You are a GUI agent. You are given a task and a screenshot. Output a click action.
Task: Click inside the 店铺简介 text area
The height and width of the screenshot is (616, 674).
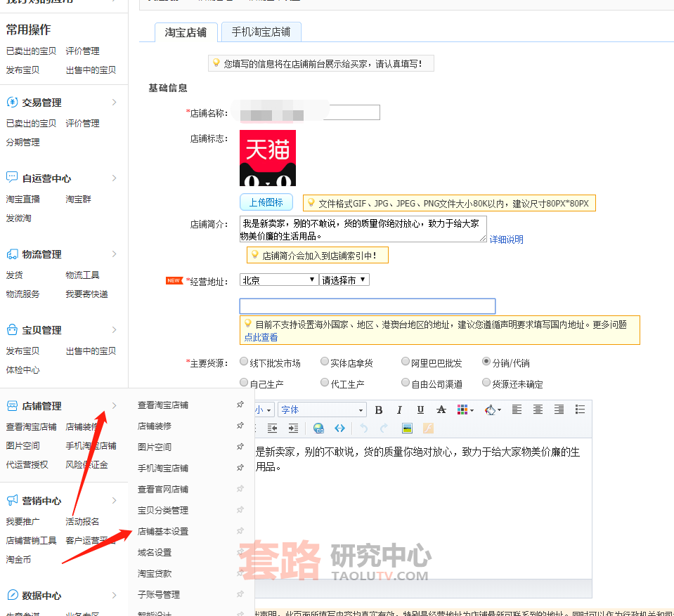[363, 229]
